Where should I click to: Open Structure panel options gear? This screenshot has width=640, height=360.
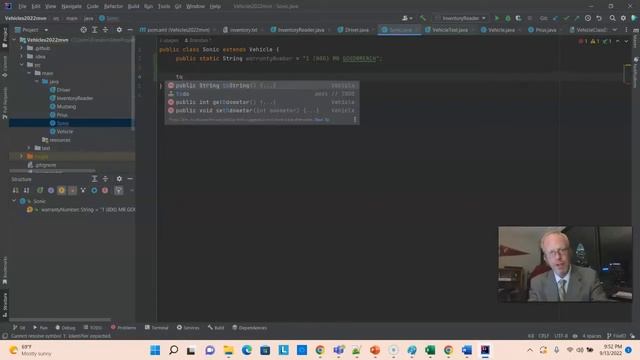coord(119,179)
